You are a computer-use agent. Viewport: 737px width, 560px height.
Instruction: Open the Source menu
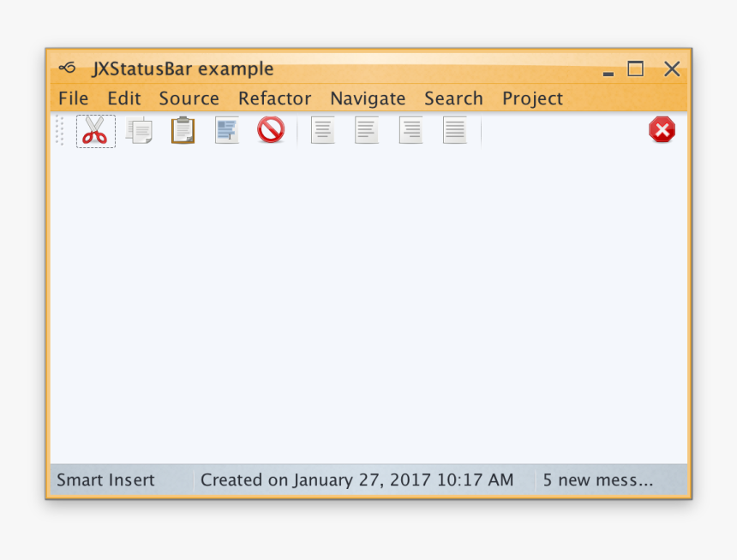pos(189,98)
